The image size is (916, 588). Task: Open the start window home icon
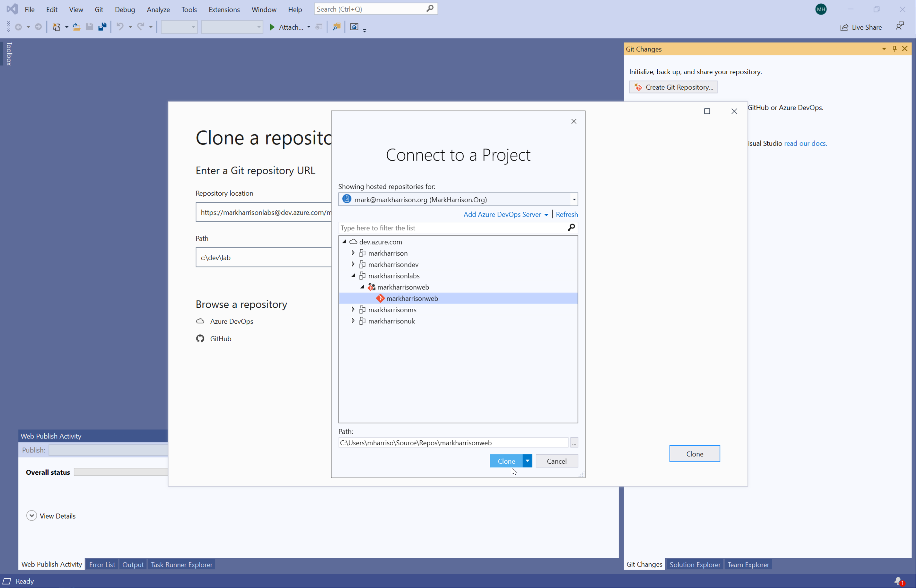click(354, 27)
